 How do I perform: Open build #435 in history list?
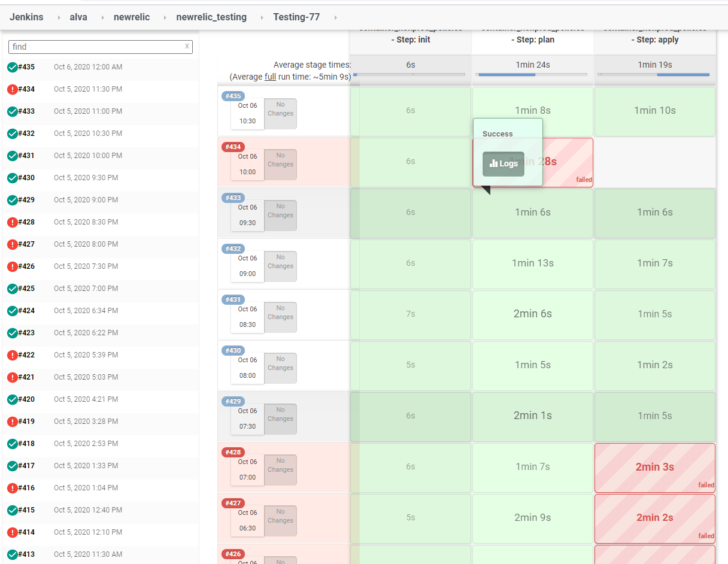[26, 67]
